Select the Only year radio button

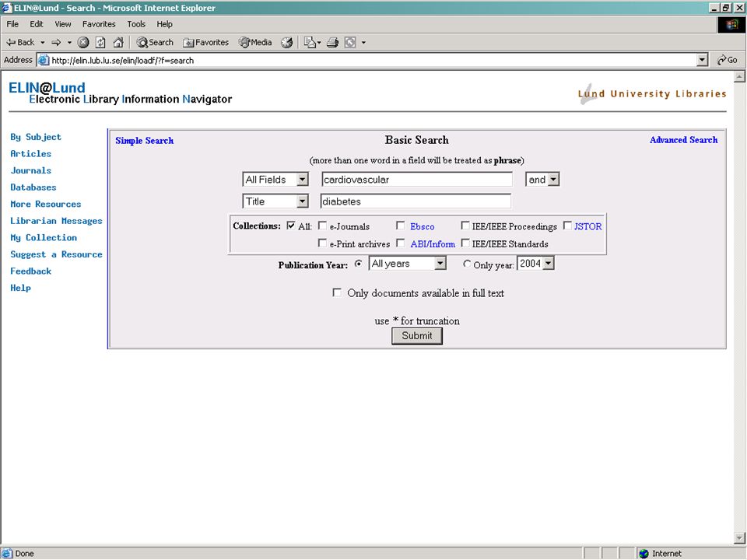[467, 264]
